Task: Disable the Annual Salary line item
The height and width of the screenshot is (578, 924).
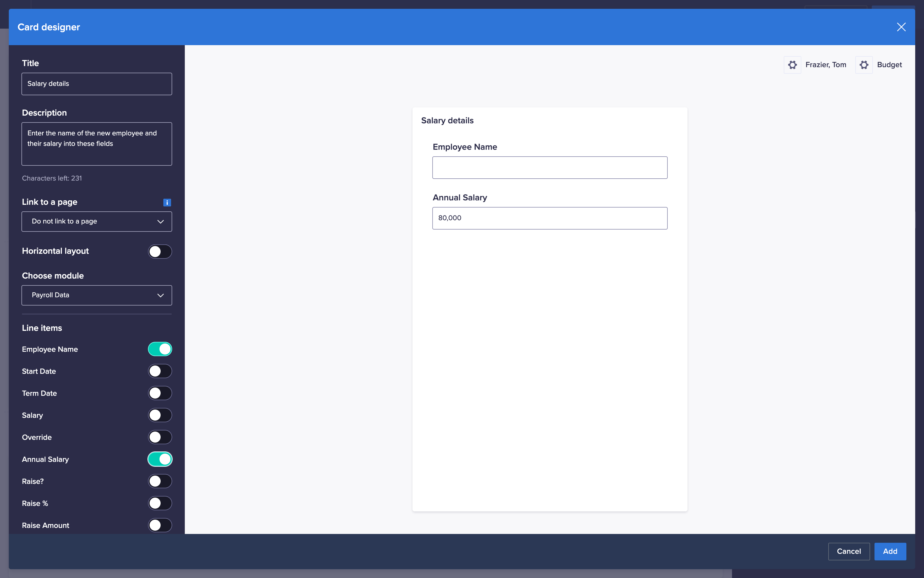Action: [160, 459]
